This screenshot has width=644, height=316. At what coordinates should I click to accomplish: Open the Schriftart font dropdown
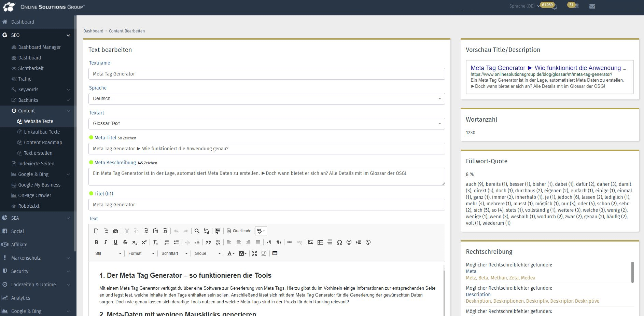click(x=174, y=253)
